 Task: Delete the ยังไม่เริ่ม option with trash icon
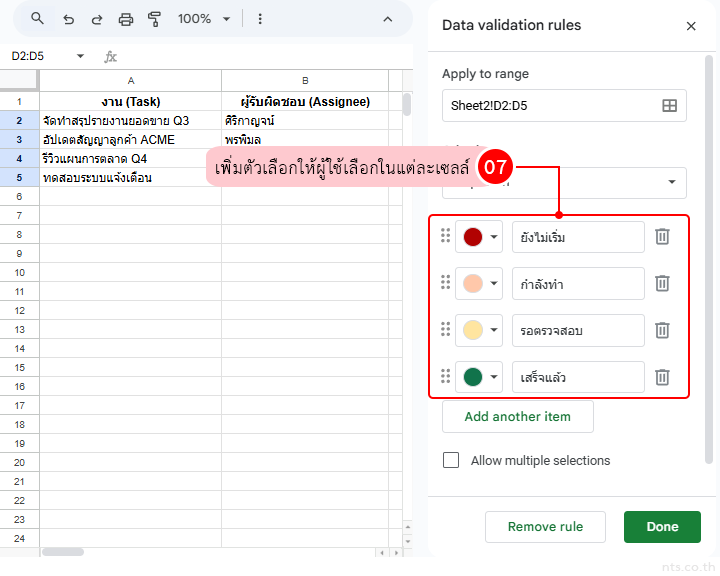(x=662, y=237)
